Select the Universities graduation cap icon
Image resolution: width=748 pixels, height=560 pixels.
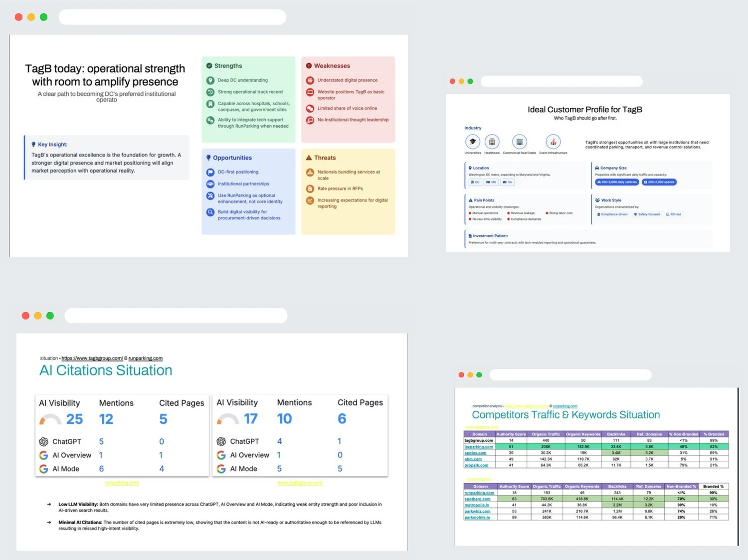(x=473, y=142)
